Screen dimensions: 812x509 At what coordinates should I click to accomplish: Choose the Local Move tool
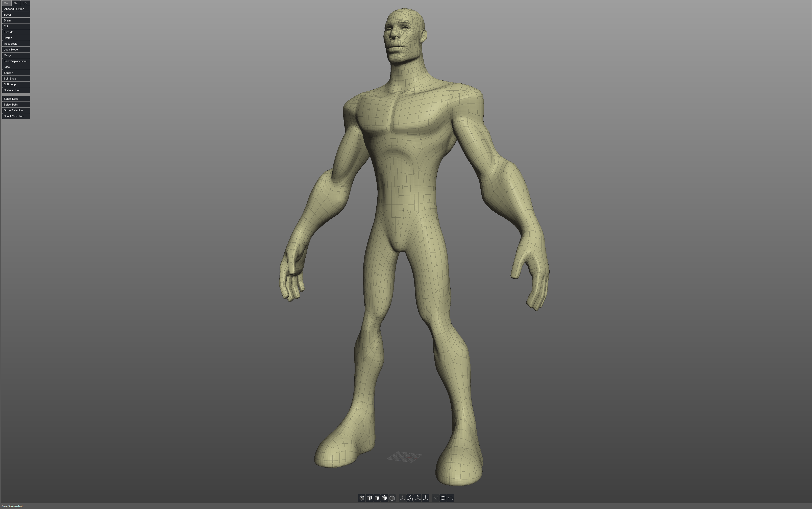point(16,49)
